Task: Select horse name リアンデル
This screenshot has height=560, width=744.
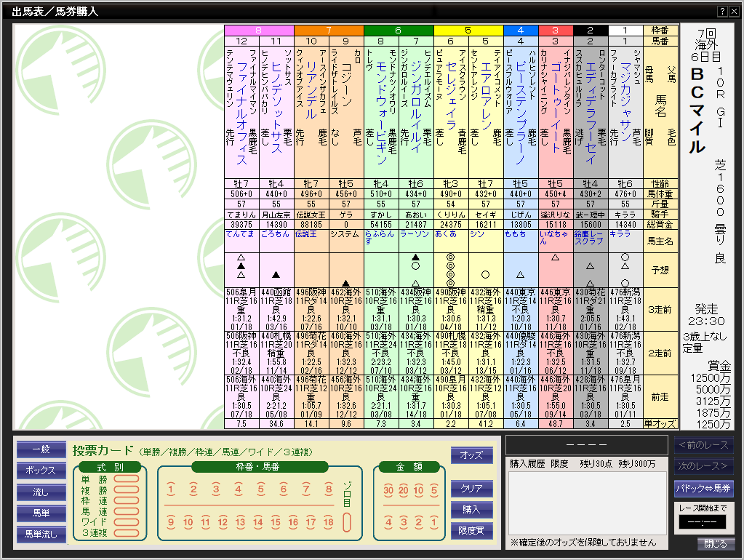Action: 311,89
